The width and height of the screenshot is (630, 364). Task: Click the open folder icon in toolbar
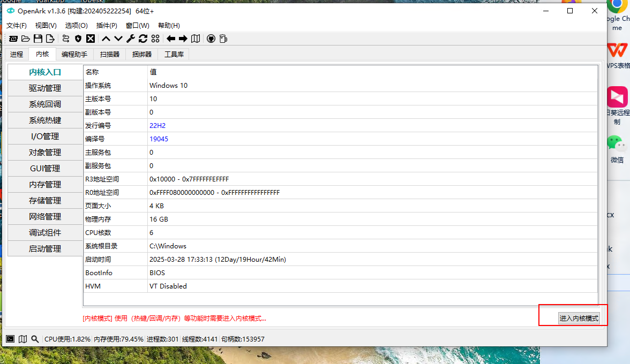pyautogui.click(x=25, y=39)
